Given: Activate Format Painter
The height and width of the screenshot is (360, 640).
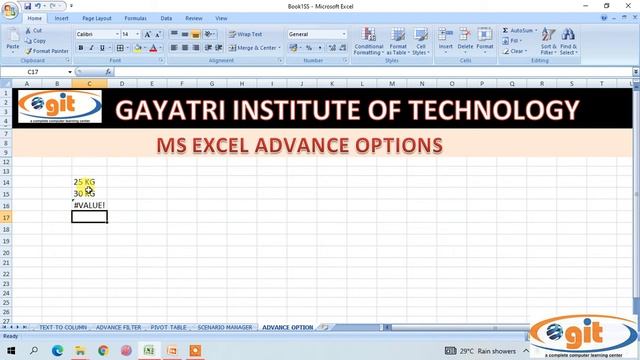Looking at the screenshot, I should [47, 51].
